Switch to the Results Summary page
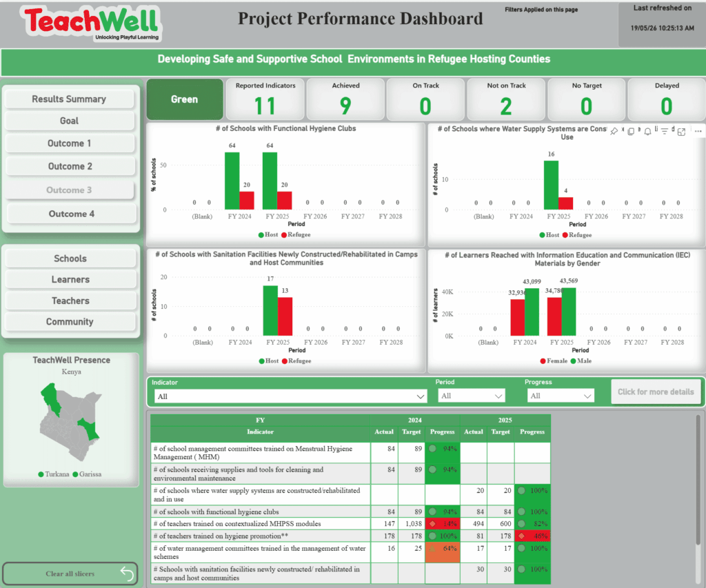The width and height of the screenshot is (706, 588). click(70, 99)
